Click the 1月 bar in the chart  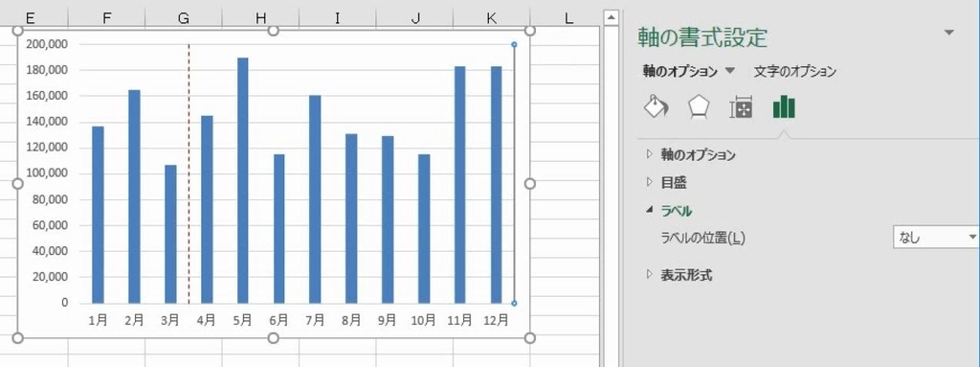pos(98,215)
